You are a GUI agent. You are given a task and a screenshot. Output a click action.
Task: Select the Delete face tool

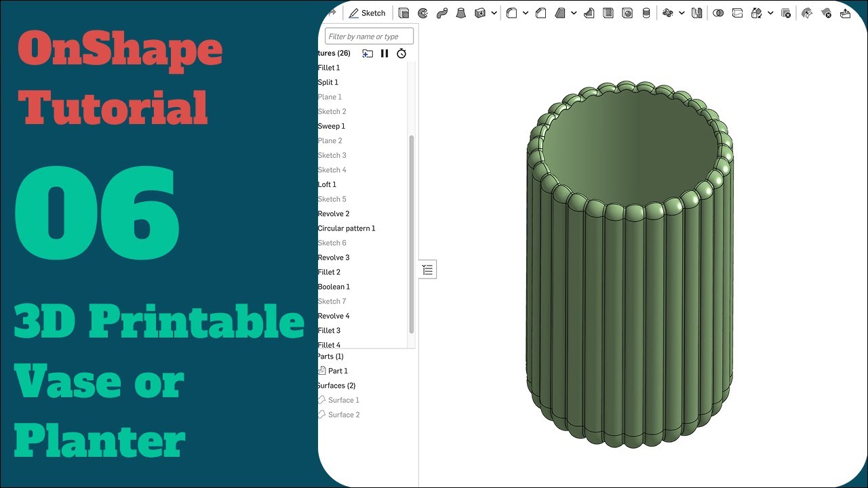[826, 13]
